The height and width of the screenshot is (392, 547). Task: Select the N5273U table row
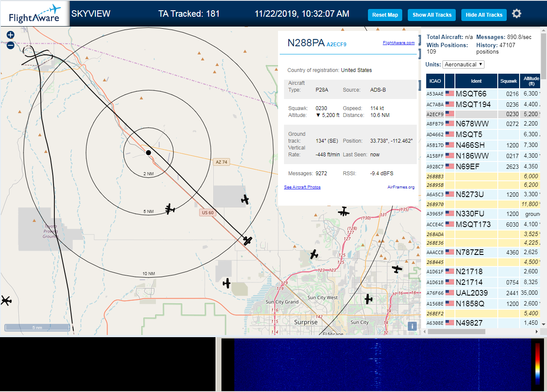click(x=483, y=195)
